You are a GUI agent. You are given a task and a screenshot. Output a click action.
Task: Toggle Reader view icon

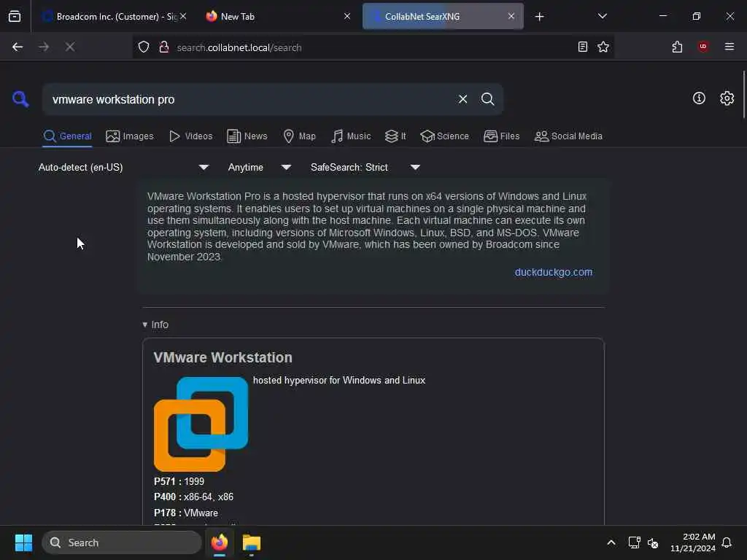(x=583, y=47)
